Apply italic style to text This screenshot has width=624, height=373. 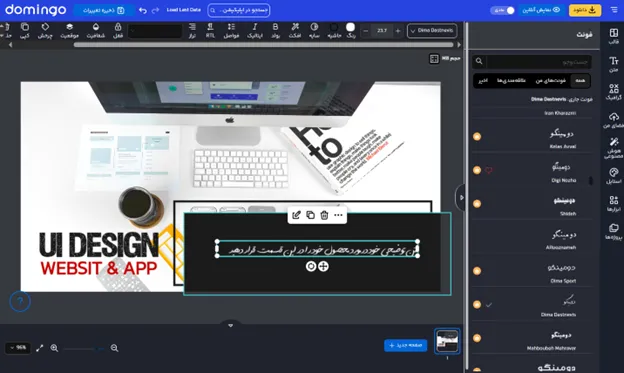click(x=255, y=31)
